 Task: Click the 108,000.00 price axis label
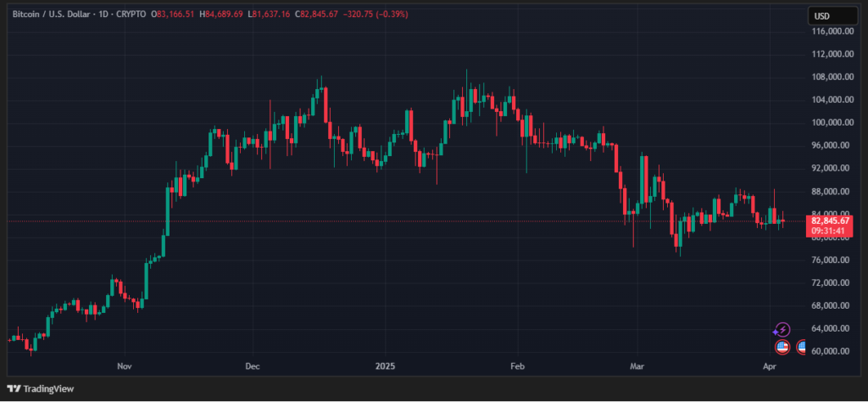831,77
